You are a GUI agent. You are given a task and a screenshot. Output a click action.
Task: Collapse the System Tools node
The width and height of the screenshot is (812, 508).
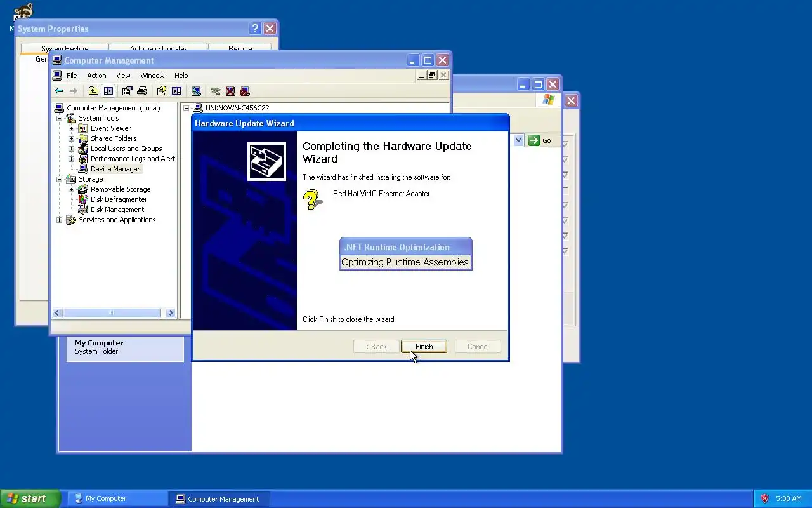click(60, 118)
